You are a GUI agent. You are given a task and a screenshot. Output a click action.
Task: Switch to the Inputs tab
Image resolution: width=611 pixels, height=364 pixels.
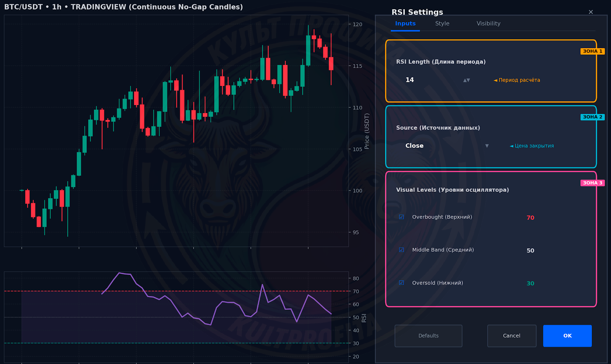tap(405, 24)
